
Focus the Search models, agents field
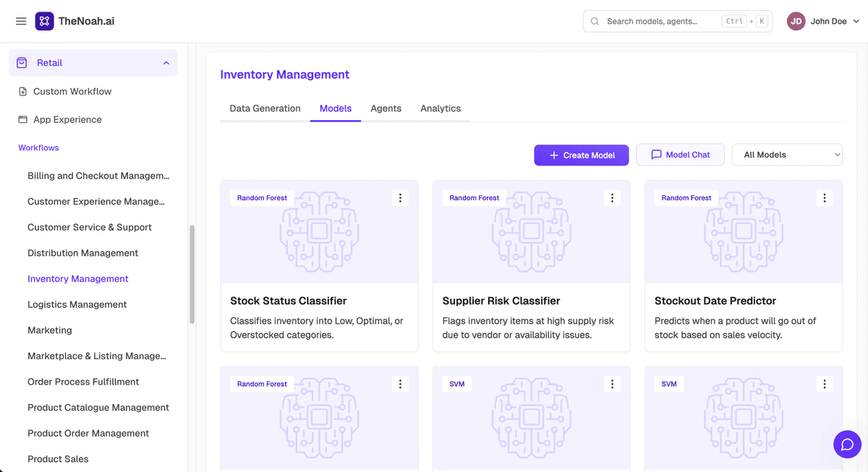pyautogui.click(x=678, y=21)
